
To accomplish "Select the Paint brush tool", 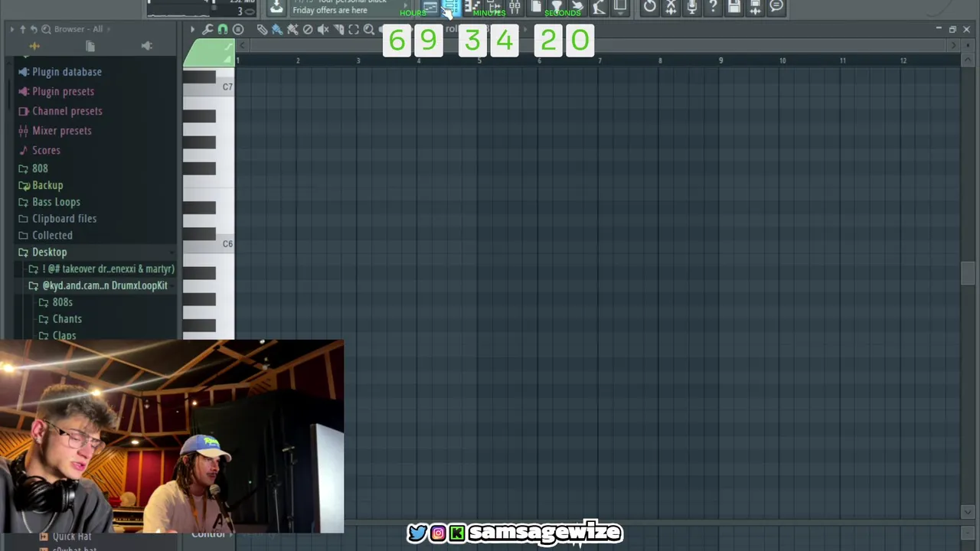I will pos(277,29).
